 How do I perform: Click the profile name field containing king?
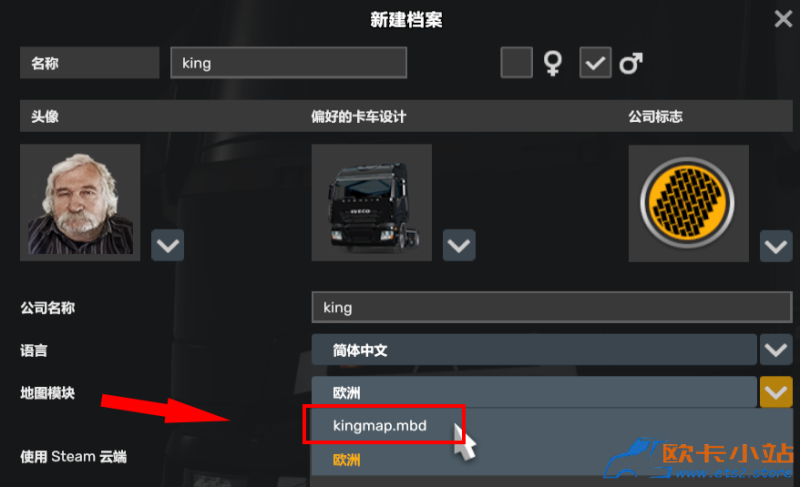tap(289, 63)
